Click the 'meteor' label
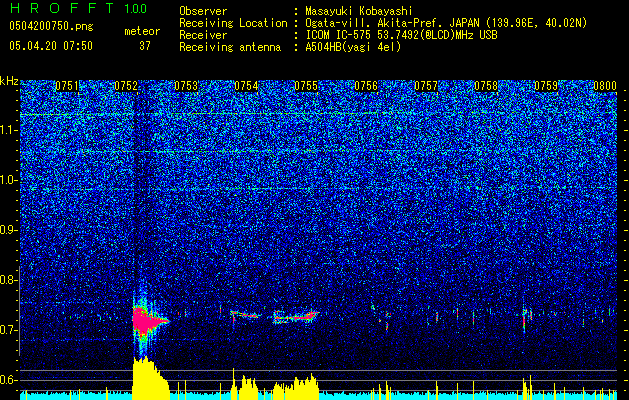This screenshot has height=400, width=629. pos(142,31)
